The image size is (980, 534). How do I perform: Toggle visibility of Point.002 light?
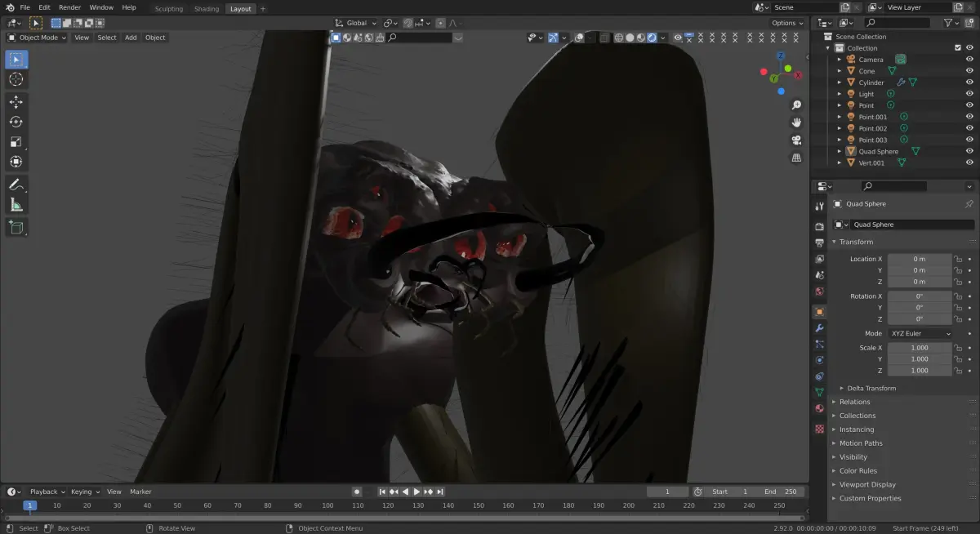click(x=969, y=128)
